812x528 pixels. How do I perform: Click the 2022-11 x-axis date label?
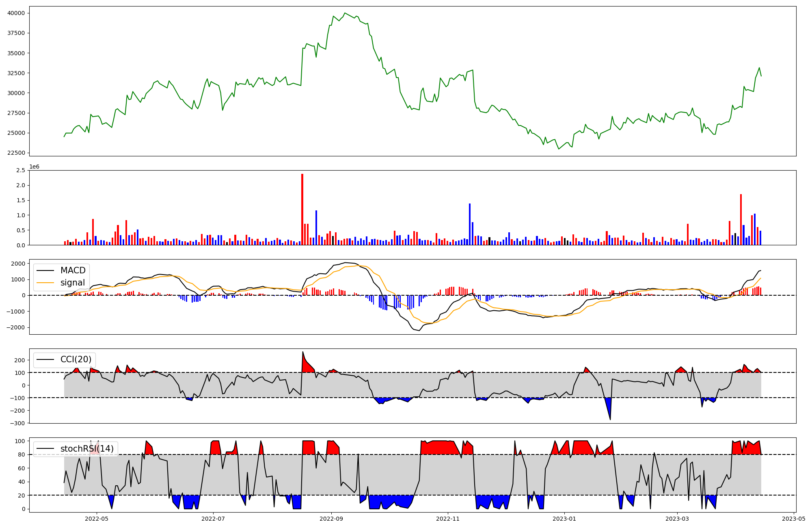pos(448,519)
